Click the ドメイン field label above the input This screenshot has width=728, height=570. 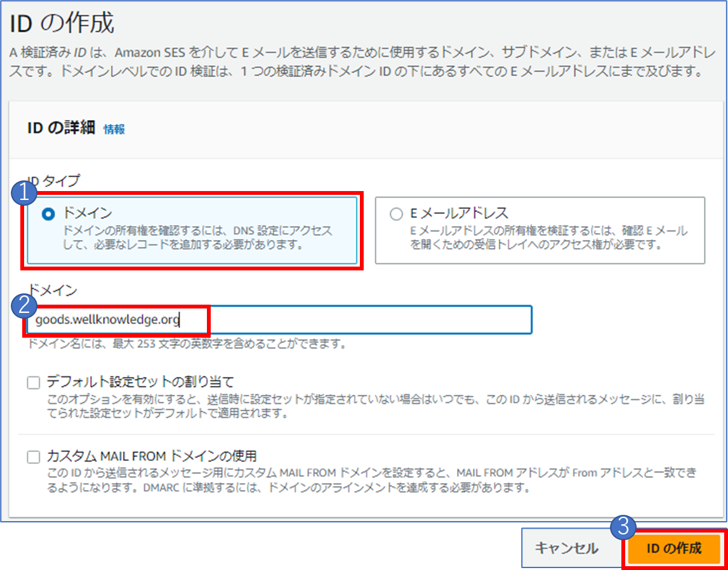pos(51,291)
